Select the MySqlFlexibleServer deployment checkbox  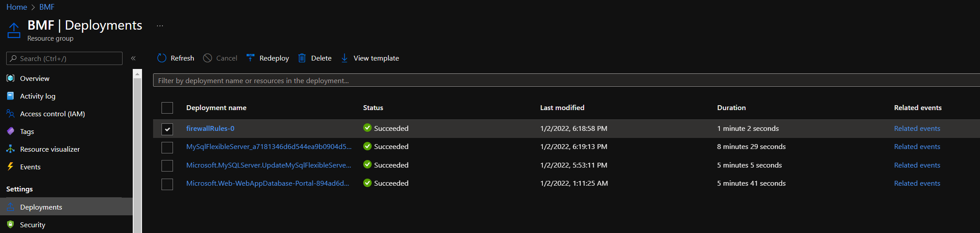[167, 147]
